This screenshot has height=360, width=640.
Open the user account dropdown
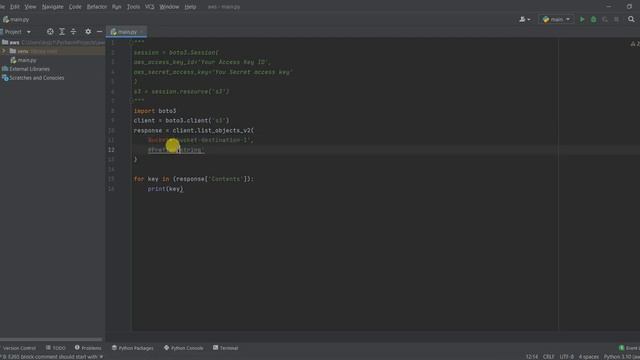tap(524, 19)
